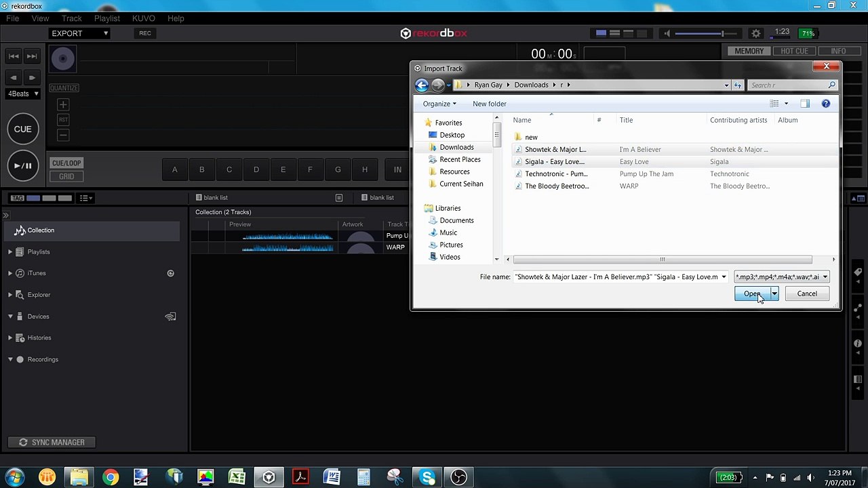
Task: Go back in the Import Track dialog
Action: [422, 85]
